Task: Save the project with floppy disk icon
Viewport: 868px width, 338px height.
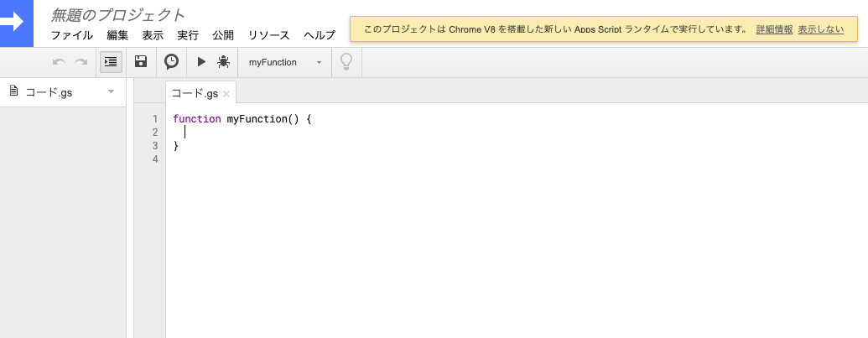Action: point(141,61)
